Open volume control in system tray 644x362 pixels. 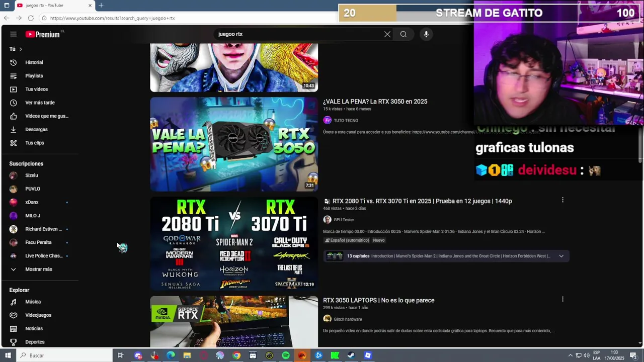pyautogui.click(x=587, y=355)
